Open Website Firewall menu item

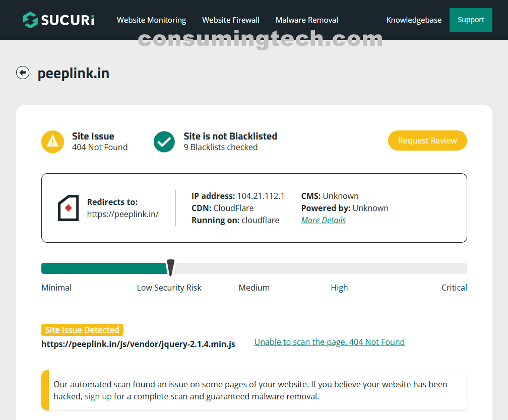[x=231, y=20]
